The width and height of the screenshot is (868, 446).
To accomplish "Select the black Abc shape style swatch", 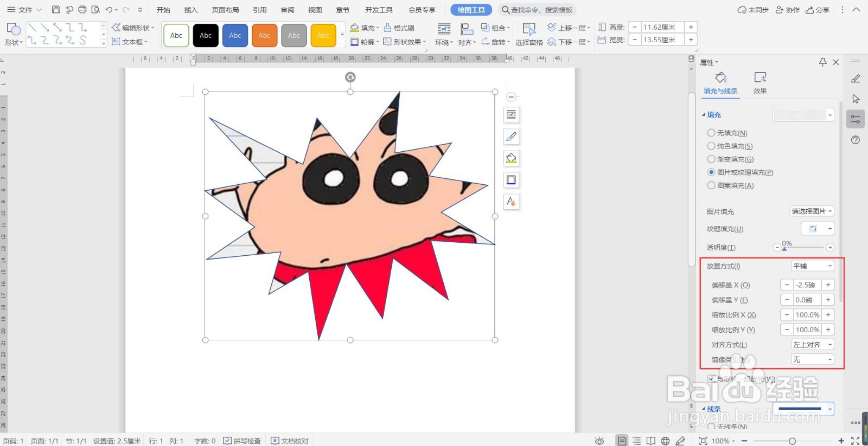I will [x=206, y=35].
